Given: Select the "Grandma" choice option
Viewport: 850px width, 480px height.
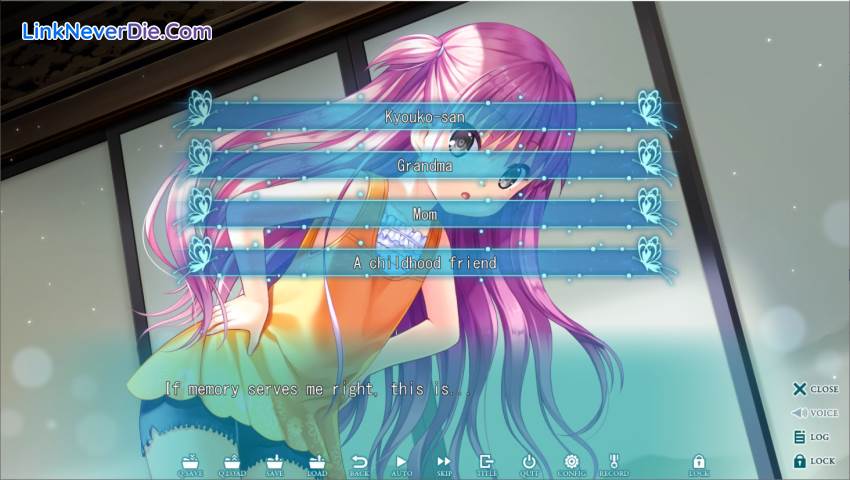Looking at the screenshot, I should click(x=424, y=166).
